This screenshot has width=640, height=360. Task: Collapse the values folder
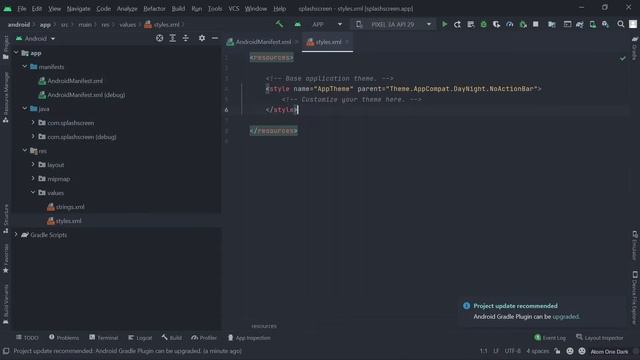click(x=33, y=192)
